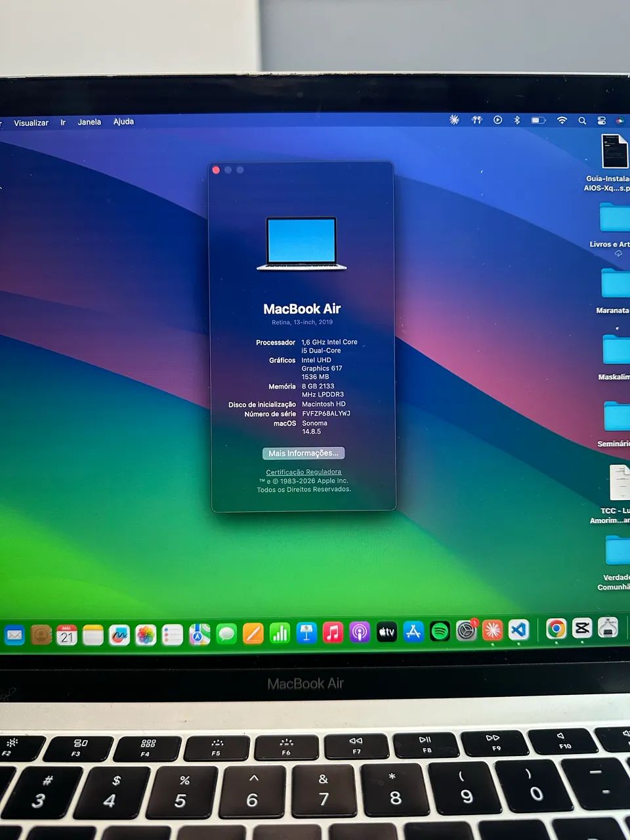Open the Janela menu
Screen dimensions: 630x840
(89, 122)
